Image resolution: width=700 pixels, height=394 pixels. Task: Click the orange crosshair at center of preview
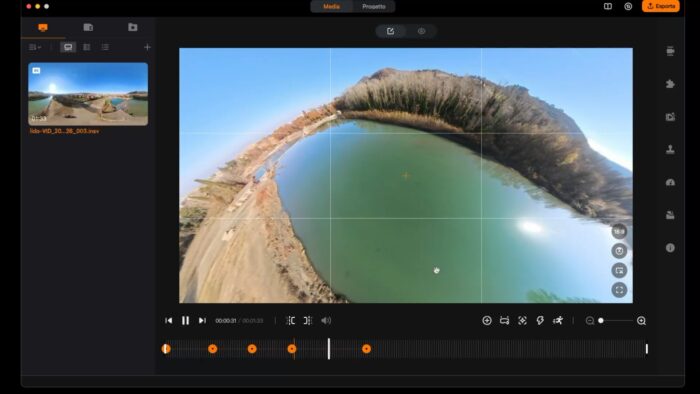click(x=406, y=175)
